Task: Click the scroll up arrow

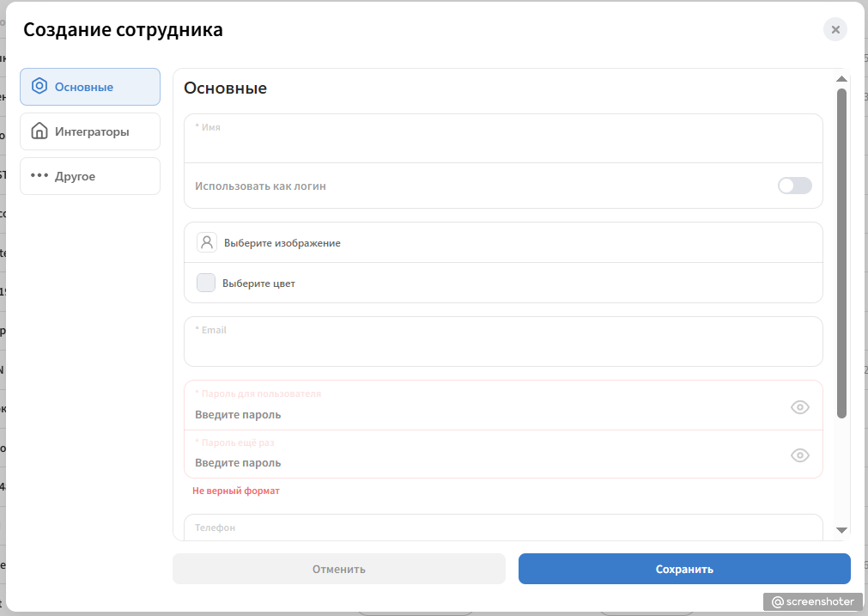Action: pos(841,79)
